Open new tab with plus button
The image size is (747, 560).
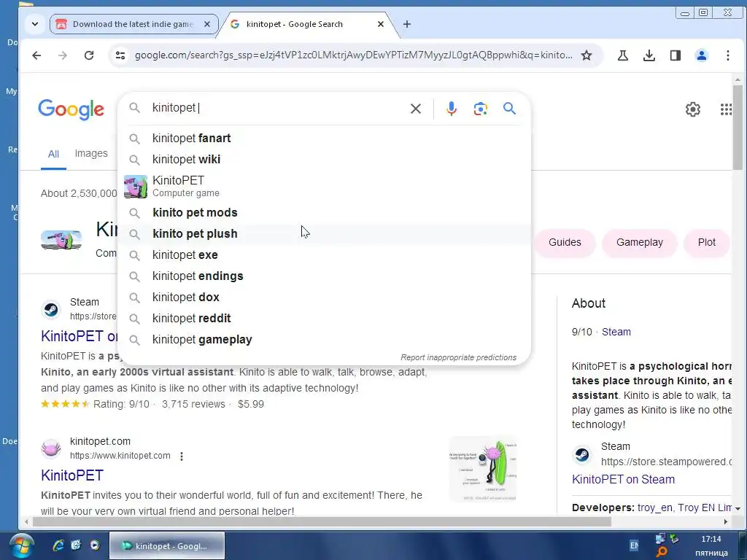pos(407,24)
